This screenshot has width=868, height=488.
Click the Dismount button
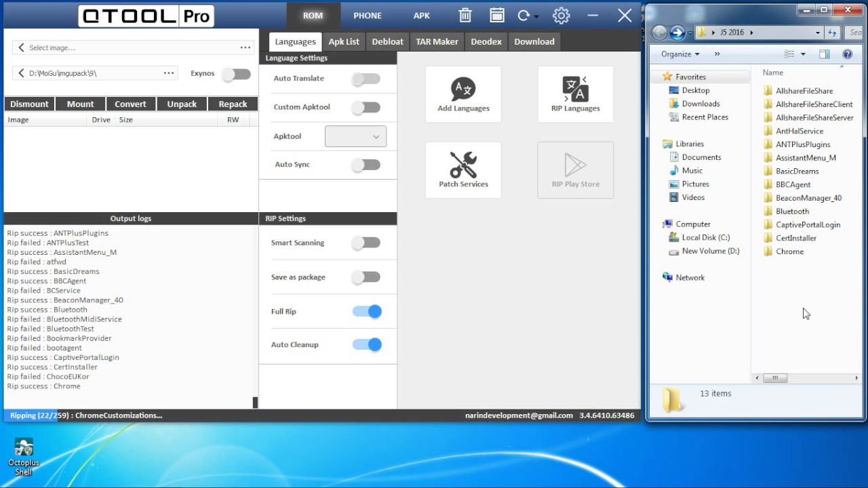[x=29, y=104]
